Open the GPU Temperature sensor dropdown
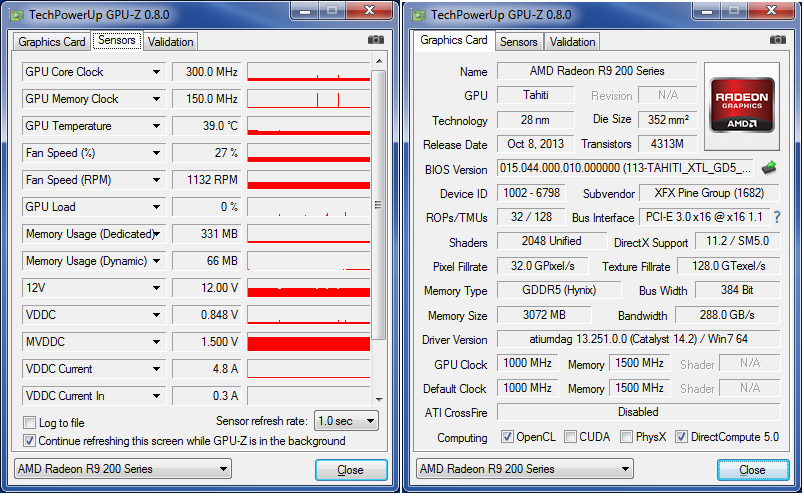 (156, 126)
